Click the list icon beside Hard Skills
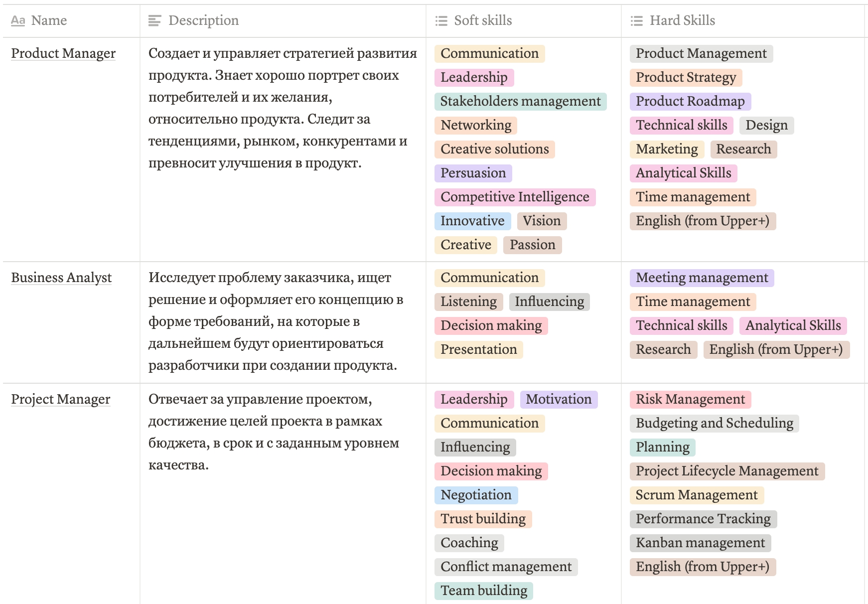The width and height of the screenshot is (868, 604). point(636,20)
